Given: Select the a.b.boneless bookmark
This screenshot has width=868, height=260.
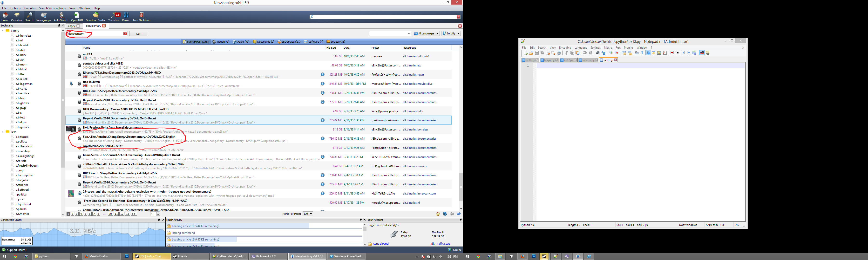Looking at the screenshot, I should (23, 35).
